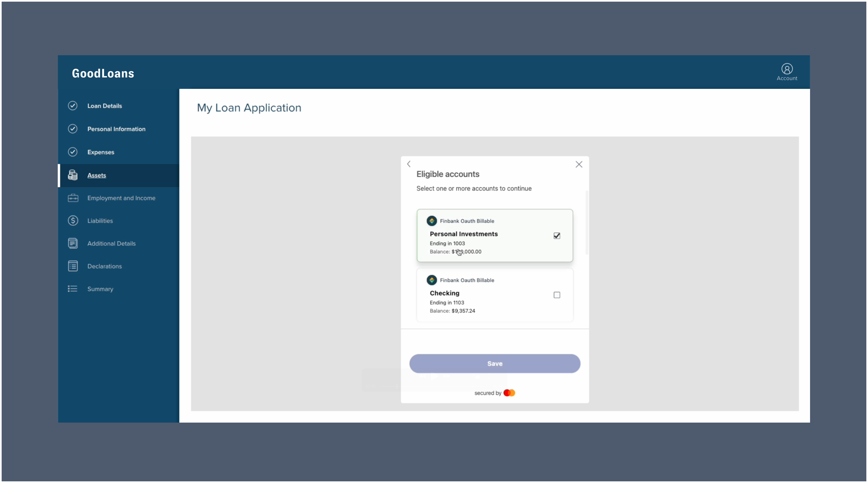The height and width of the screenshot is (483, 868).
Task: Select the briefcase Employment and Income icon
Action: pos(73,198)
